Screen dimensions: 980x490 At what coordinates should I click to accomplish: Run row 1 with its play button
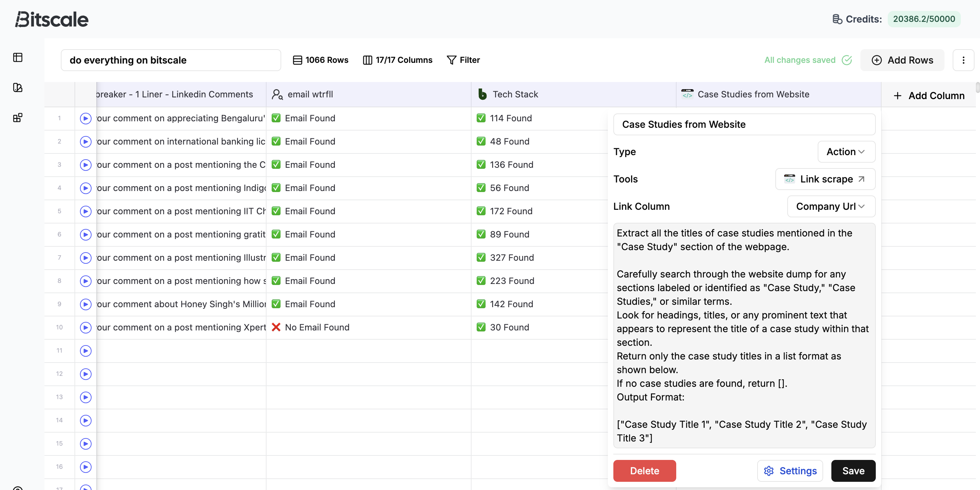pos(86,119)
